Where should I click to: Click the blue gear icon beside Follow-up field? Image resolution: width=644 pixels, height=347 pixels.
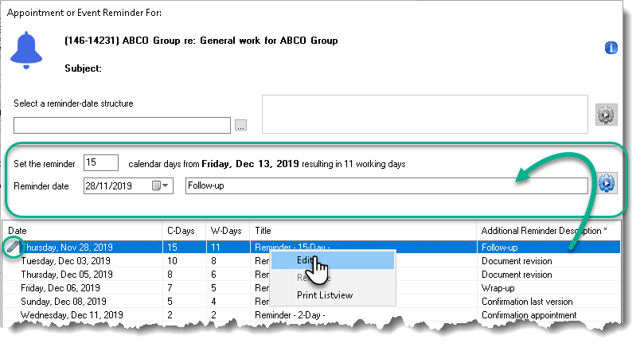tap(607, 183)
